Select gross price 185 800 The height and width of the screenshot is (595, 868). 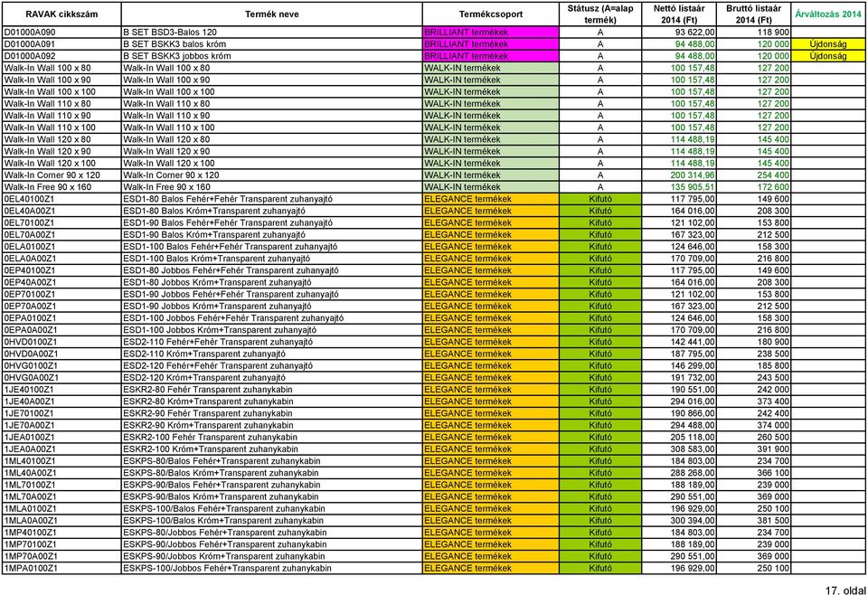coord(773,365)
